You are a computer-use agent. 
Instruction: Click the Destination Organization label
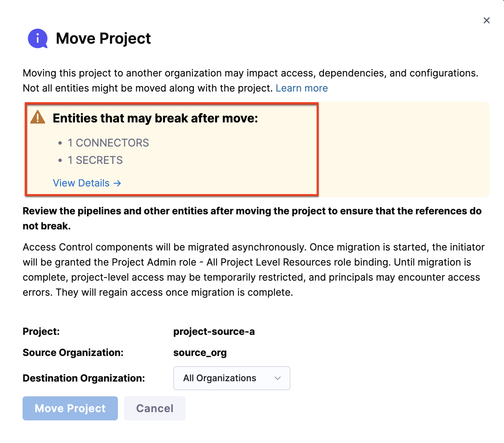(x=84, y=378)
